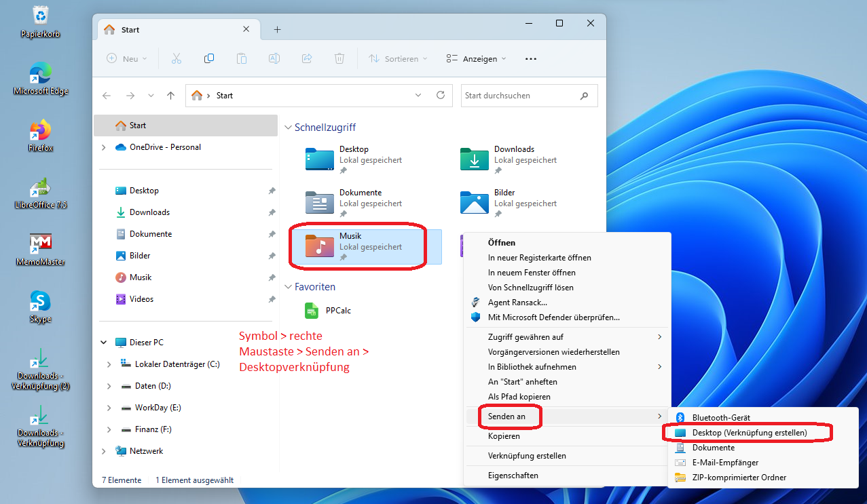
Task: Click the Cut scissors icon in toolbar
Action: 177,59
